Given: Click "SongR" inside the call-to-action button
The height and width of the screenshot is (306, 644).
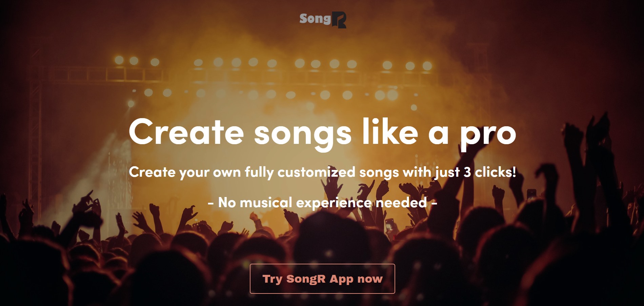Looking at the screenshot, I should click(x=306, y=279).
